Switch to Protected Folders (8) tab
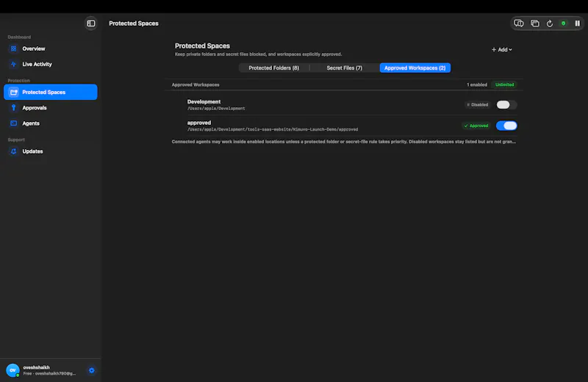Screen dimensions: 588x382 point(273,68)
